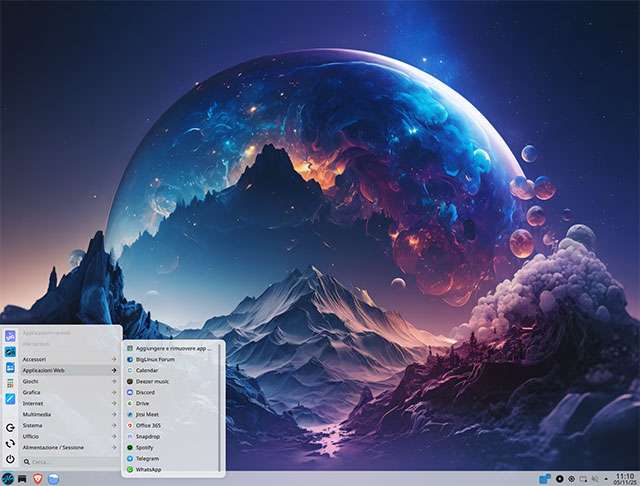Click the power off icon in menu sidebar
This screenshot has width=640, height=486.
[10, 459]
